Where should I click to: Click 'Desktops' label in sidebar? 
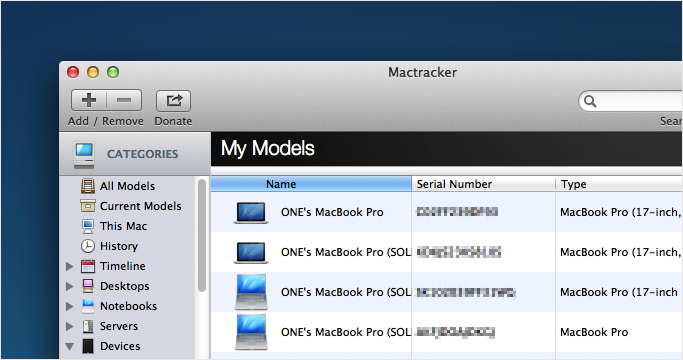[x=124, y=286]
